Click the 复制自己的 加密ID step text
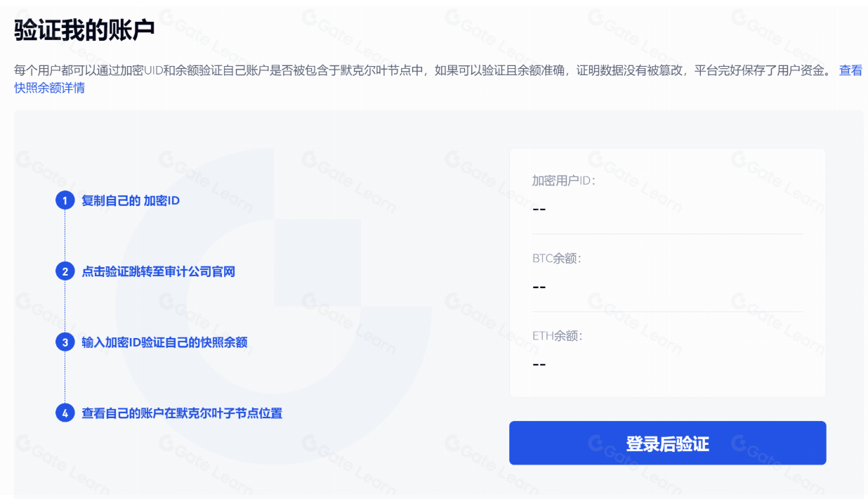Image resolution: width=868 pixels, height=499 pixels. click(131, 201)
